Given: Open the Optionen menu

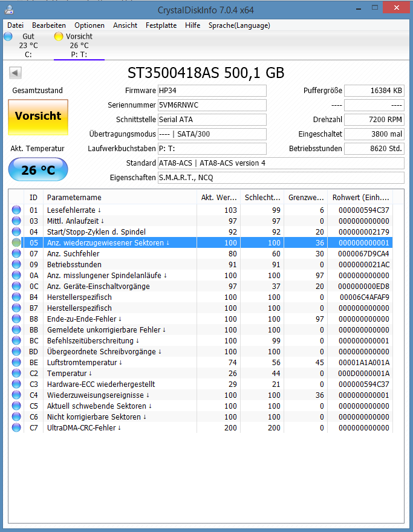Looking at the screenshot, I should (x=89, y=25).
